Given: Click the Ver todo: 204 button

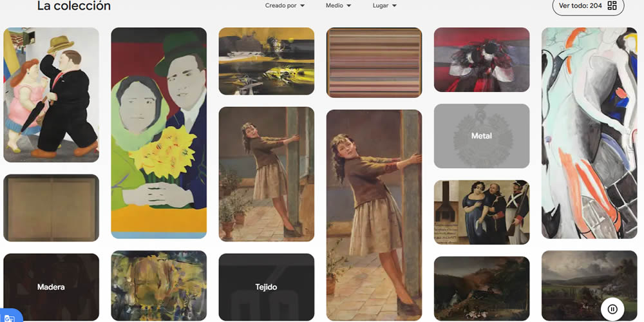Looking at the screenshot, I should coord(588,6).
